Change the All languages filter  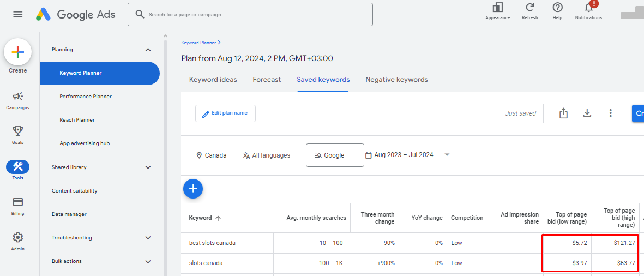(266, 155)
